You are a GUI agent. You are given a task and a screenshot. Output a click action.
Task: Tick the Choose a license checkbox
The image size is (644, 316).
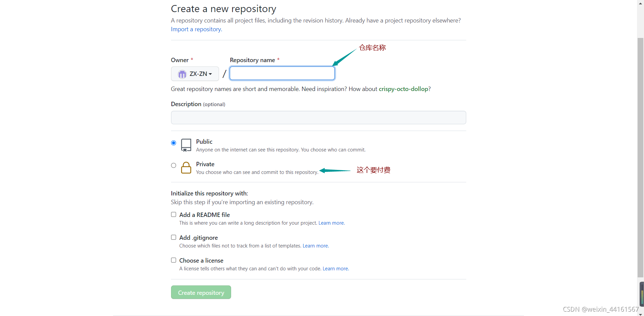[173, 260]
